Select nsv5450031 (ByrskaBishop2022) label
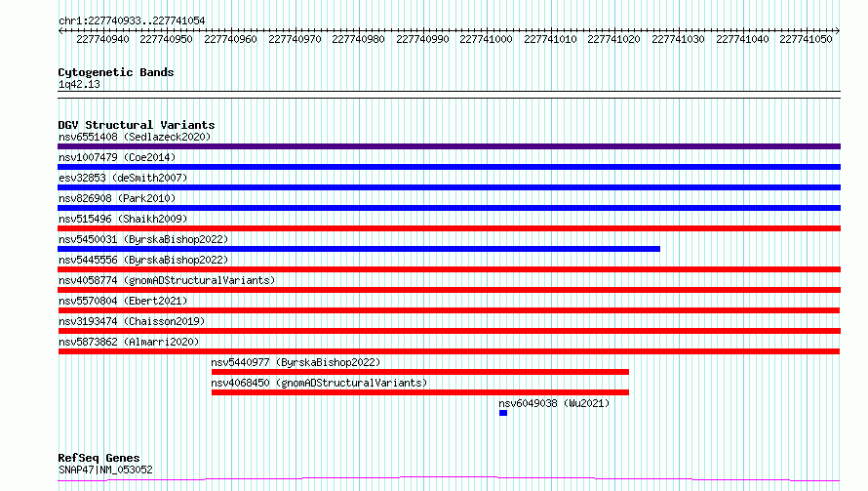The width and height of the screenshot is (868, 491). pos(143,239)
